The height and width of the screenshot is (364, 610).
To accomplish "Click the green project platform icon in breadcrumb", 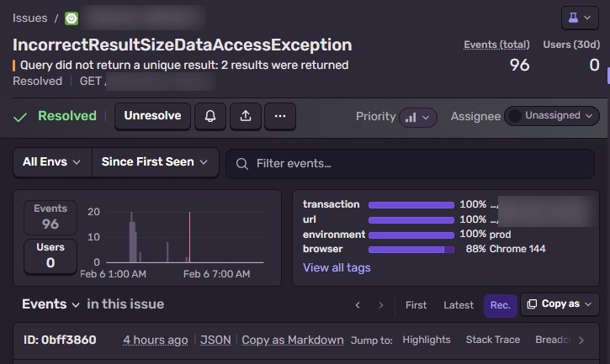I will click(72, 18).
